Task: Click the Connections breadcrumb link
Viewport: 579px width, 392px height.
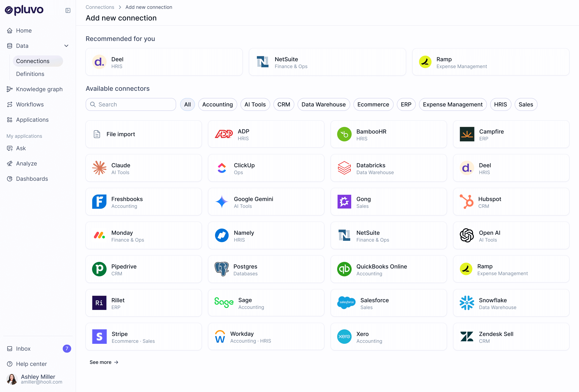Action: coord(100,7)
